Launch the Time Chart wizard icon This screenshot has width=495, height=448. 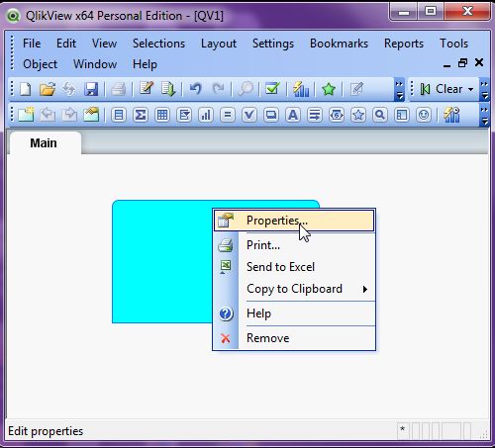tap(451, 115)
